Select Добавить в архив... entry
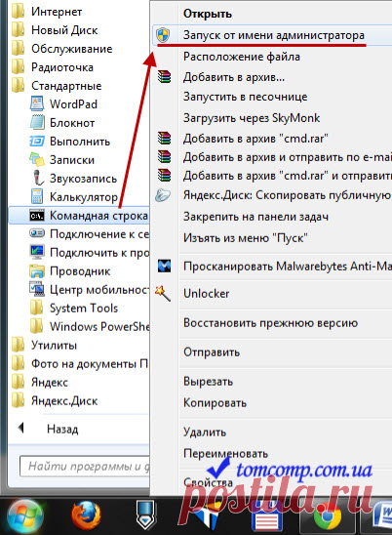Viewport: 392px width, 535px height. pos(234,77)
